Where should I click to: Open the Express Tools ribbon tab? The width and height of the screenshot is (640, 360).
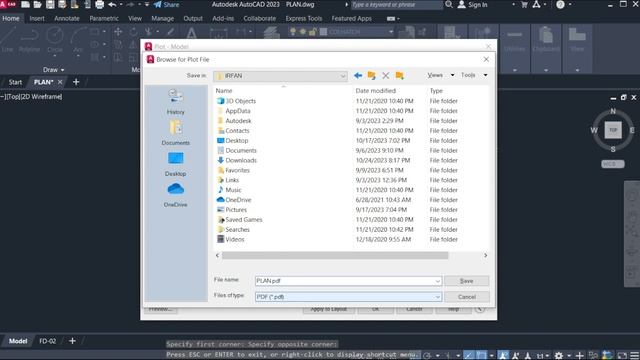point(304,18)
